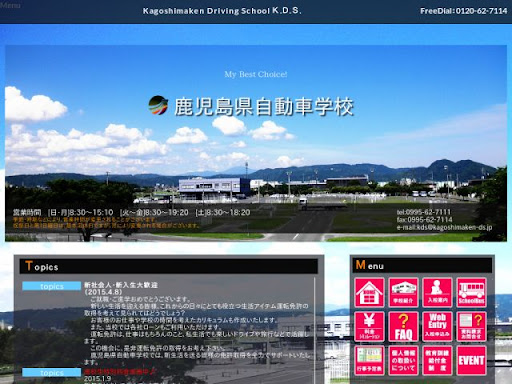Click the (2015.4.8) date text
Screen dimensions: 512x384
point(103,292)
